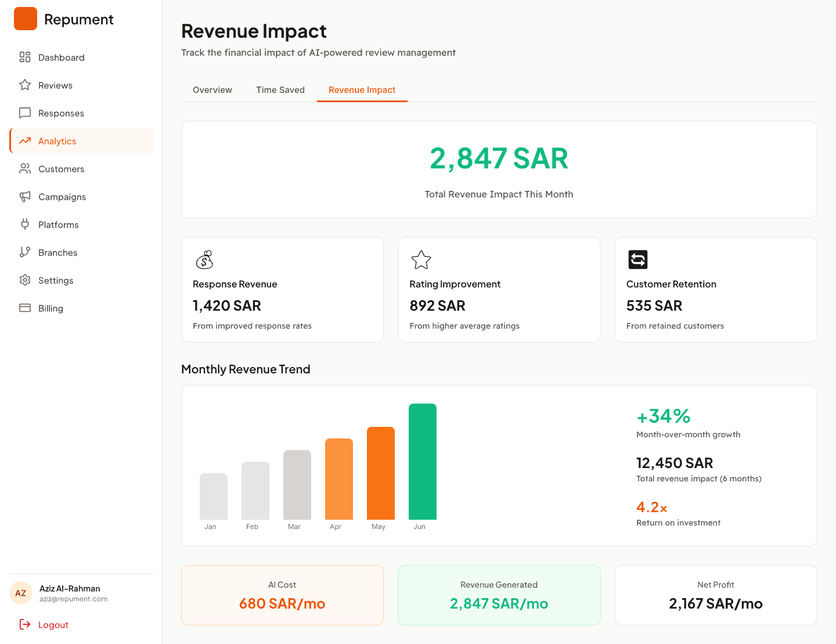Navigate to Customers
Viewport: 836px width, 644px height.
pyautogui.click(x=81, y=168)
